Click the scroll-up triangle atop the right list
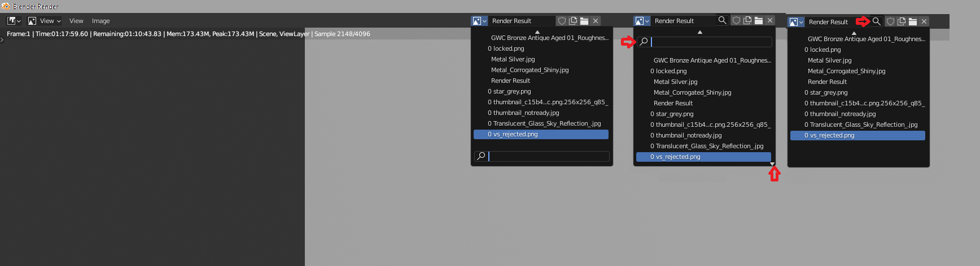 click(x=854, y=33)
